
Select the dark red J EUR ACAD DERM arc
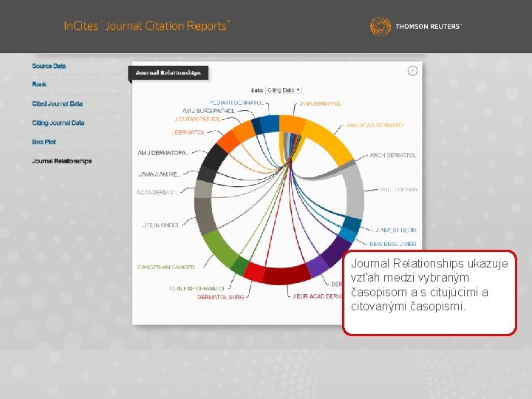pos(287,275)
